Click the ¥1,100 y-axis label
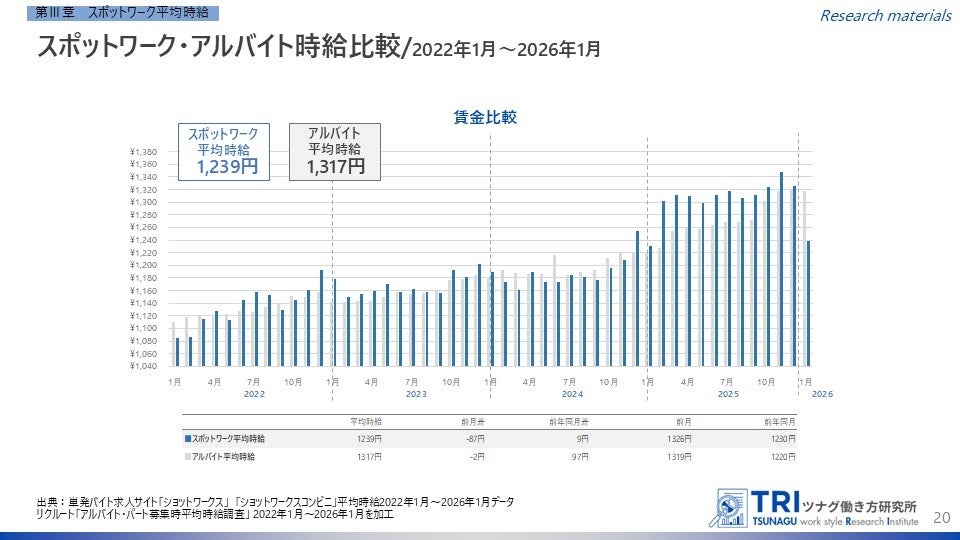 pyautogui.click(x=143, y=328)
